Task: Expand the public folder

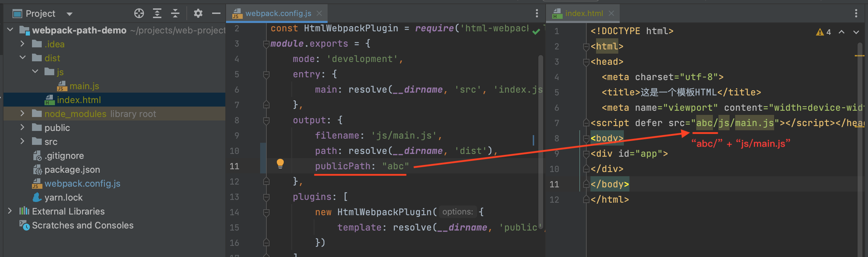Action: (22, 127)
